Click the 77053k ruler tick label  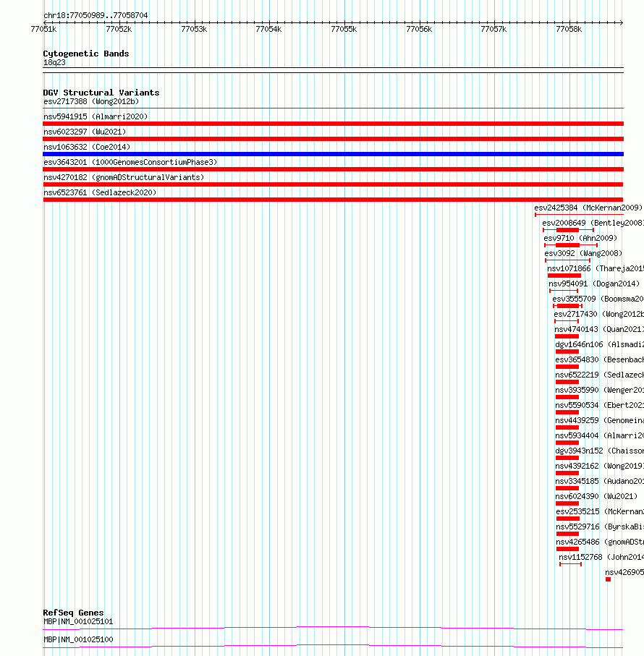click(194, 29)
